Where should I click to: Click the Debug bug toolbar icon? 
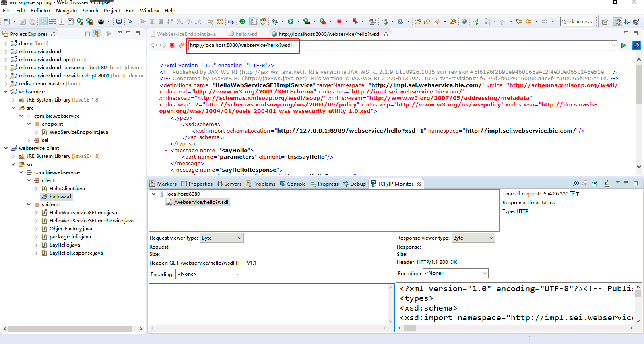point(275,21)
